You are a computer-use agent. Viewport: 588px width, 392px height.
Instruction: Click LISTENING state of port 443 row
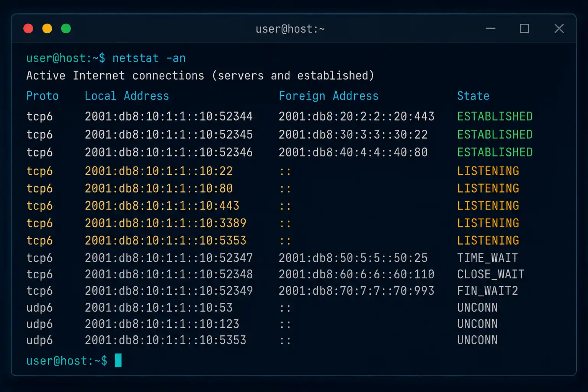click(488, 206)
